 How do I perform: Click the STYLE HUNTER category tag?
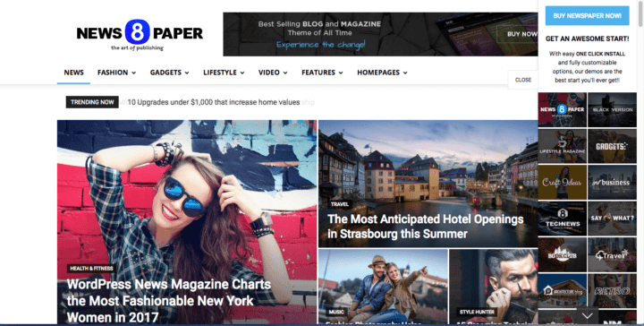pos(477,312)
